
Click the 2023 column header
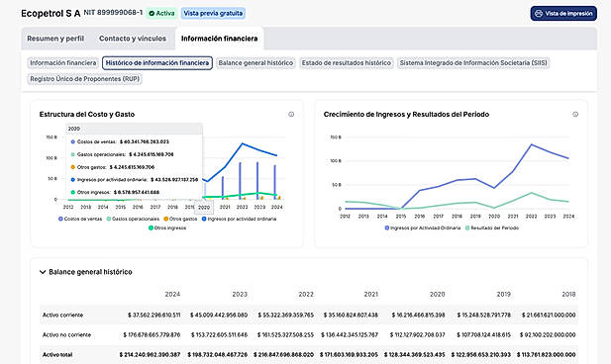pyautogui.click(x=240, y=295)
